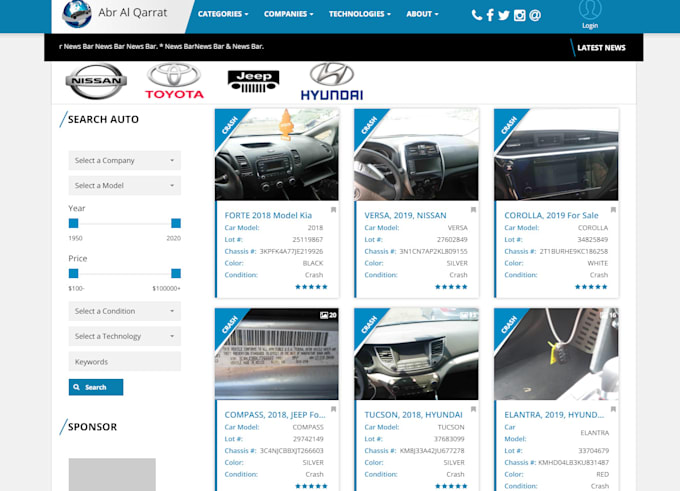Screen dimensions: 680x491
Task: Select the Jeep brand logo
Action: [254, 82]
